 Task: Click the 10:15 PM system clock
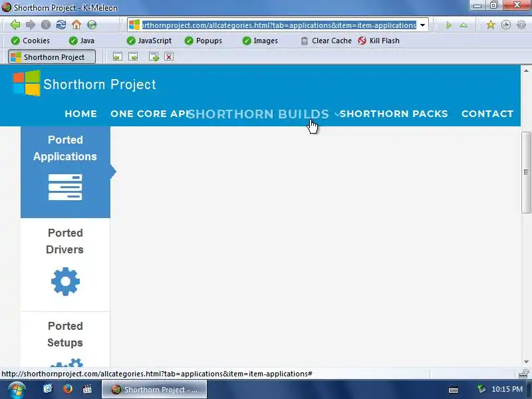click(507, 389)
